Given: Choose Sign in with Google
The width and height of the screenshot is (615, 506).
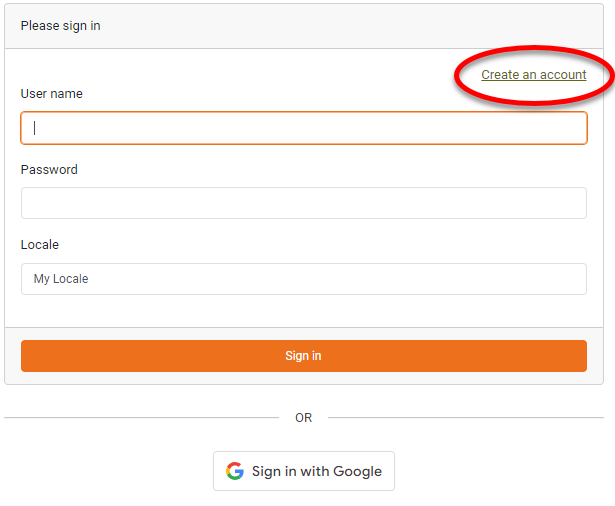Looking at the screenshot, I should [x=304, y=471].
